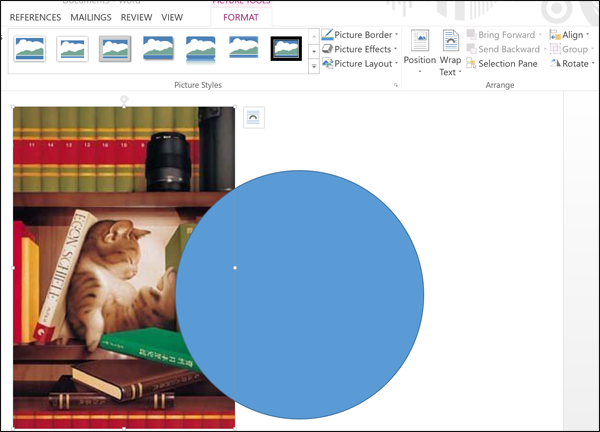Click the picture's left-middle sizing handle
The height and width of the screenshot is (432, 600).
[13, 268]
